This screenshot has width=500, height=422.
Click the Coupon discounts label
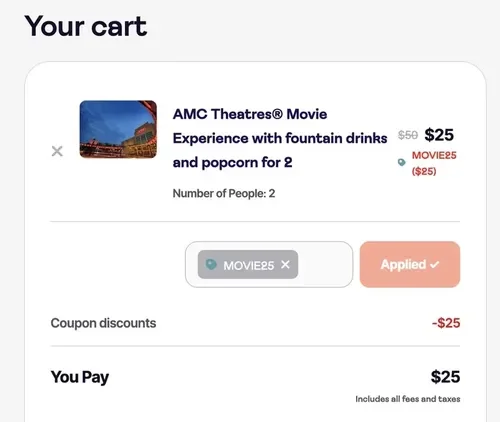click(x=103, y=323)
